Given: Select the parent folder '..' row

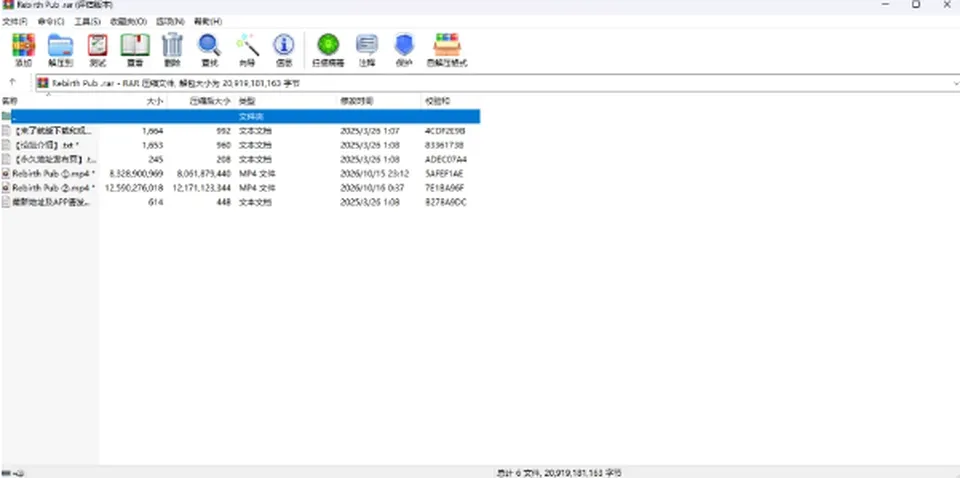Looking at the screenshot, I should tap(240, 116).
